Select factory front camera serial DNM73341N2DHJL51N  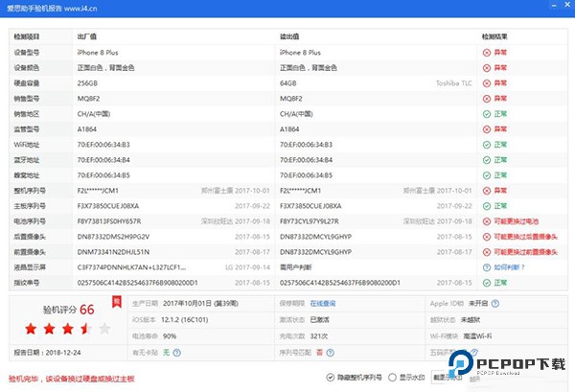113,252
